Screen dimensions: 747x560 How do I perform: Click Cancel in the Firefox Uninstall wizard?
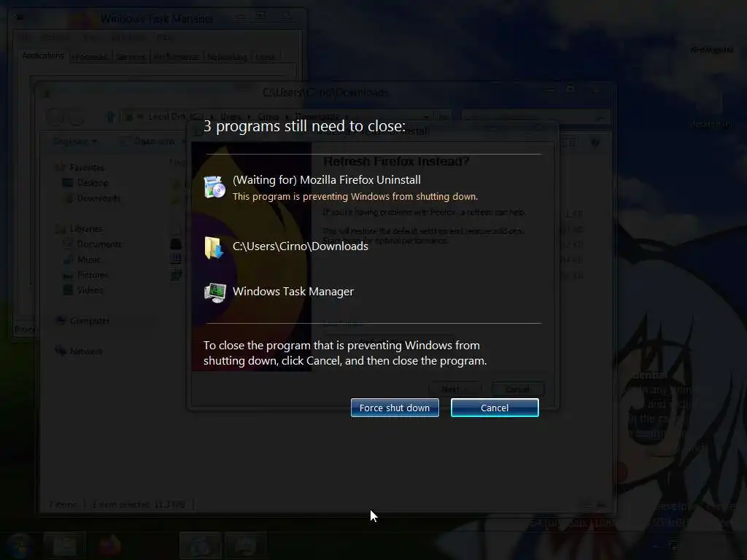(x=518, y=389)
